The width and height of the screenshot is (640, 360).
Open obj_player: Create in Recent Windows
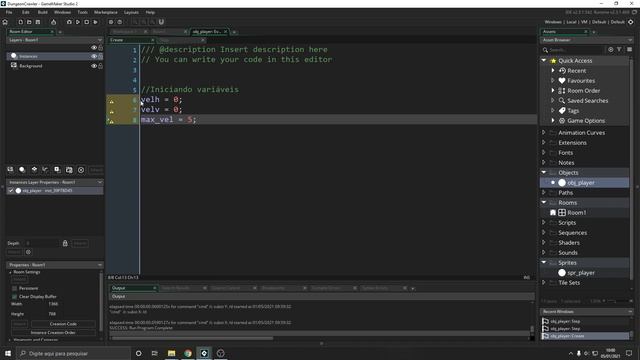pos(585,336)
